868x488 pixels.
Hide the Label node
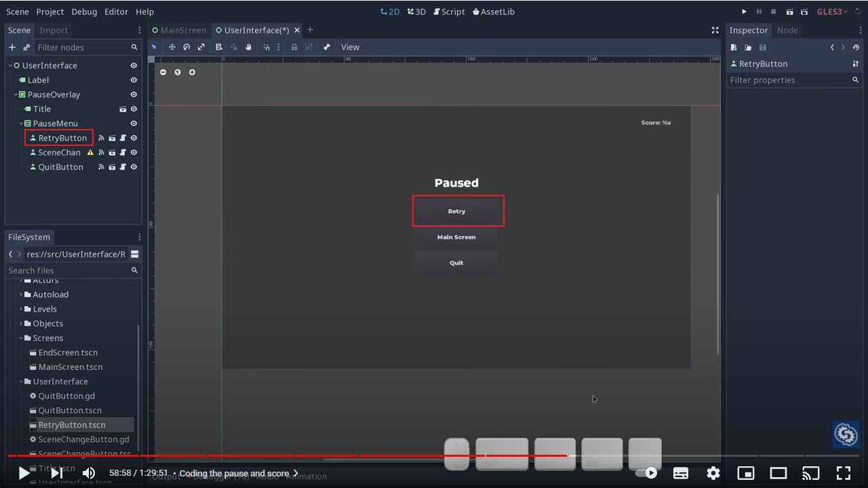pos(134,80)
